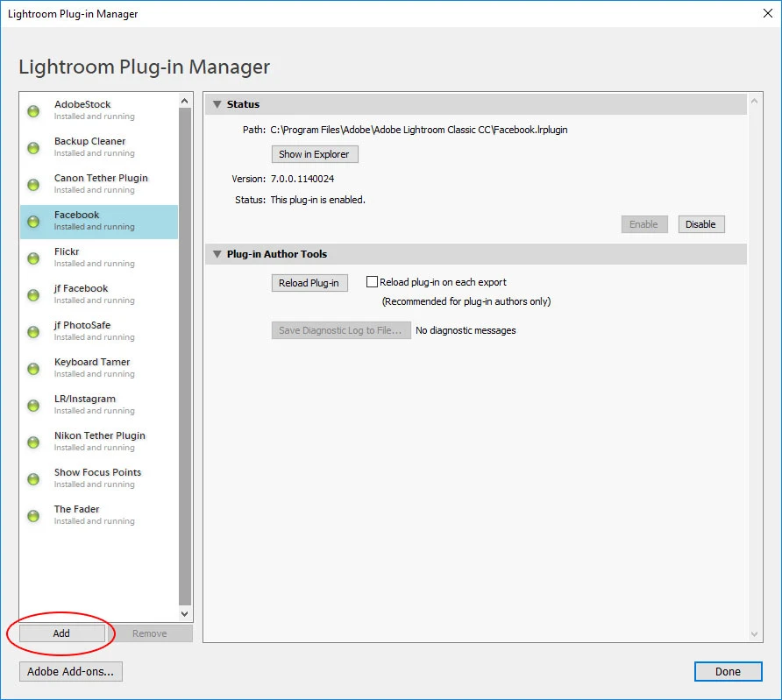Click the status dot next to The Fader
Image resolution: width=782 pixels, height=700 pixels.
click(x=33, y=516)
